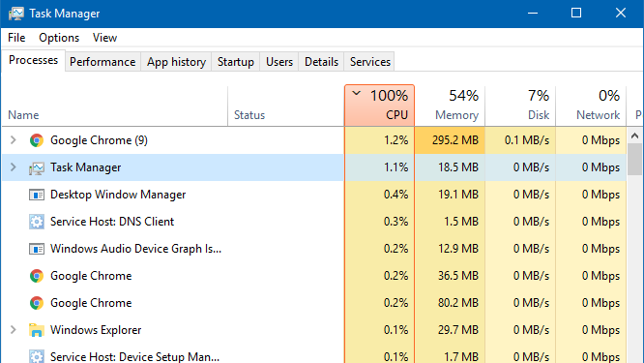This screenshot has height=363, width=644.
Task: Expand the Google Chrome (9) process group
Action: (14, 140)
